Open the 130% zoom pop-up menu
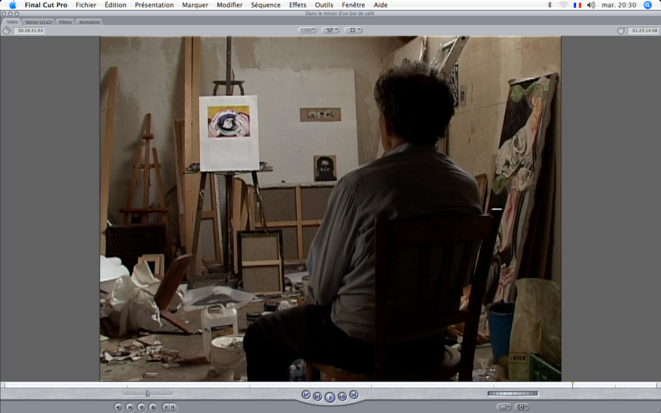This screenshot has height=413, width=661. pyautogui.click(x=307, y=30)
